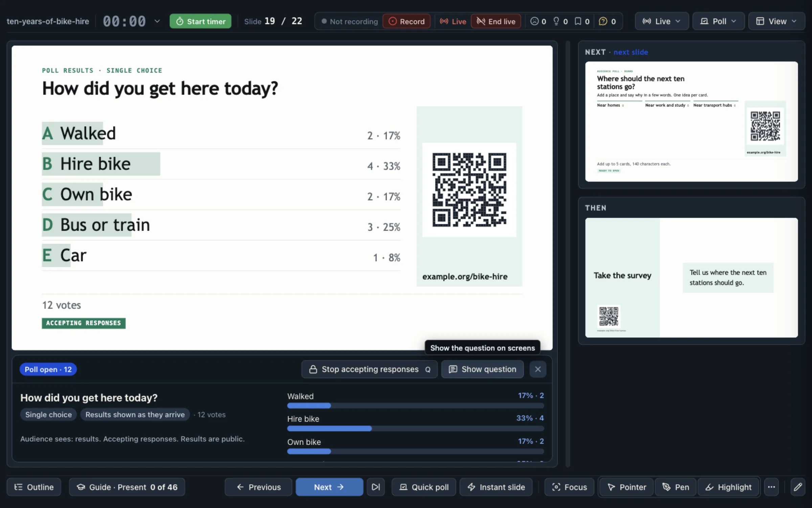Open the more options ellipsis menu
This screenshot has height=508, width=812.
(x=771, y=487)
